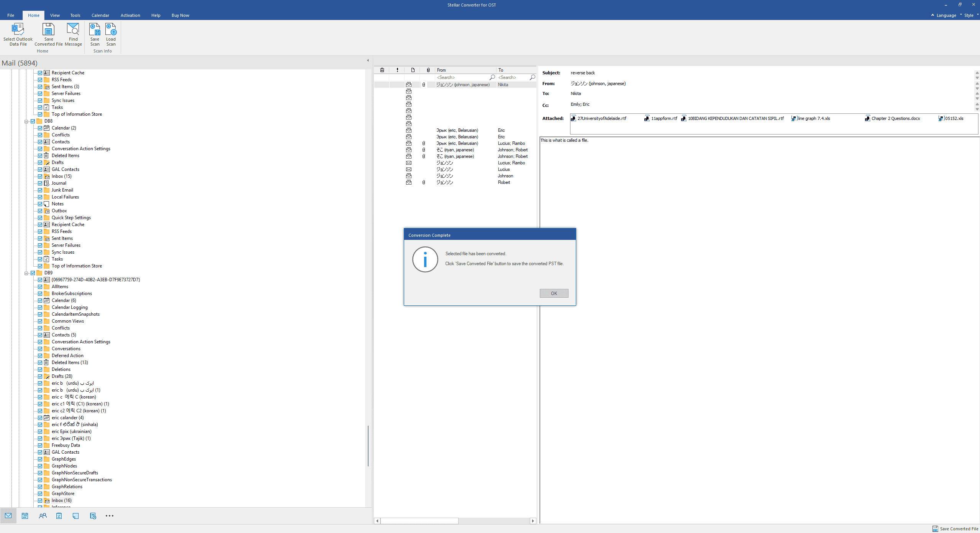Screen dimensions: 980x533
Task: Sort by the item type (page) column header
Action: [413, 70]
